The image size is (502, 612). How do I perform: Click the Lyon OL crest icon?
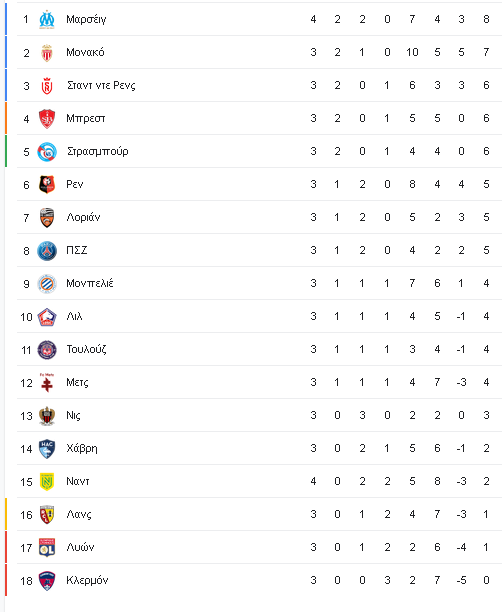(x=47, y=548)
